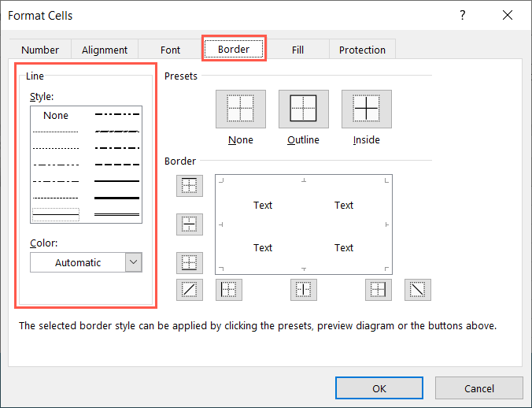This screenshot has height=408, width=532.
Task: Click the OK button
Action: pyautogui.click(x=379, y=388)
